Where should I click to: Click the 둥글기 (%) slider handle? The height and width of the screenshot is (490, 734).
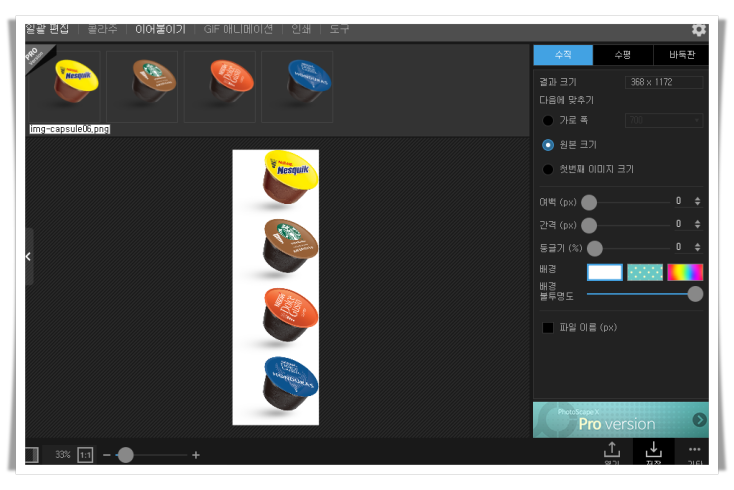tap(595, 248)
